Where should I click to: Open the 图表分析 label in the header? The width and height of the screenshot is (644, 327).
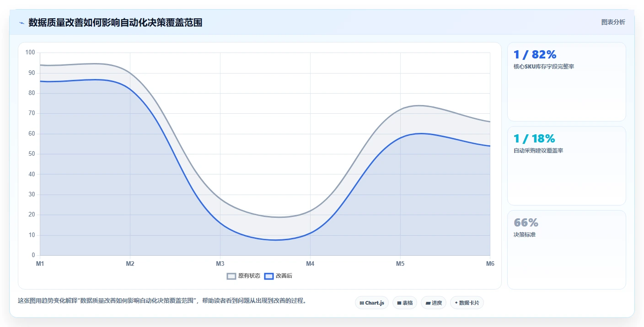[613, 22]
